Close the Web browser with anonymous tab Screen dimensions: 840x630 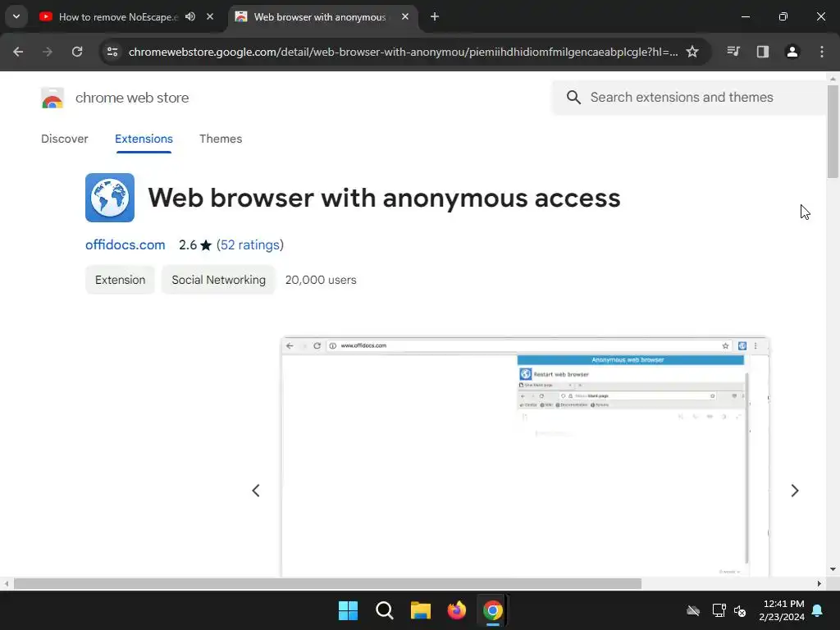click(x=405, y=16)
